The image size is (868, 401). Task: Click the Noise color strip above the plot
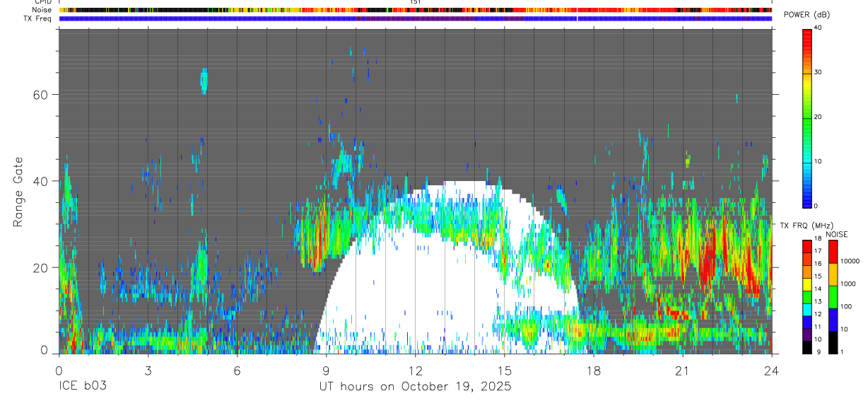pyautogui.click(x=415, y=11)
